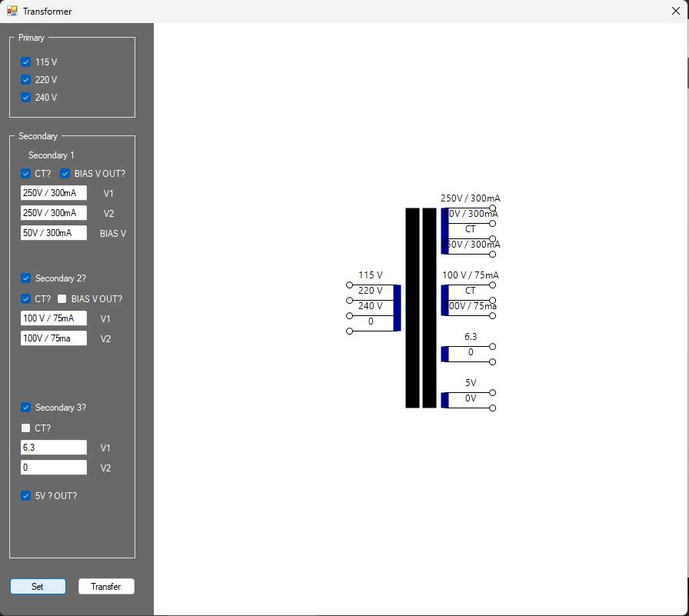The height and width of the screenshot is (616, 689).
Task: Toggle the 220 V primary checkbox
Action: (25, 80)
